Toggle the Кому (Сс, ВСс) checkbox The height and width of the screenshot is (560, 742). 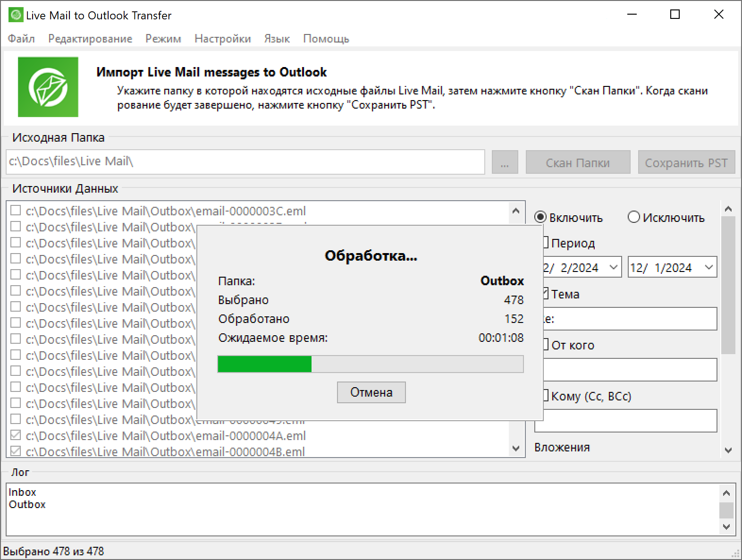tap(546, 396)
